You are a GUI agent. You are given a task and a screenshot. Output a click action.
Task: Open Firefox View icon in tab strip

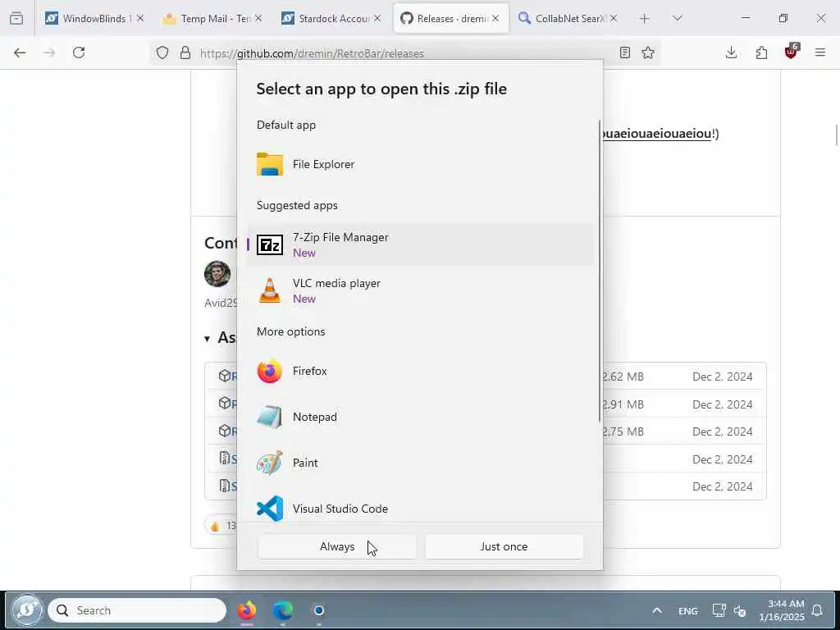[16, 18]
